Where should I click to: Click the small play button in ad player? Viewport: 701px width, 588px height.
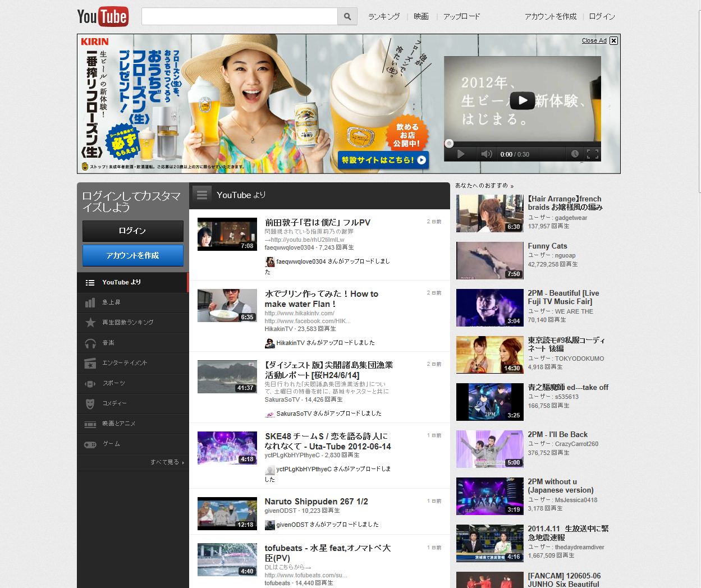coord(460,154)
